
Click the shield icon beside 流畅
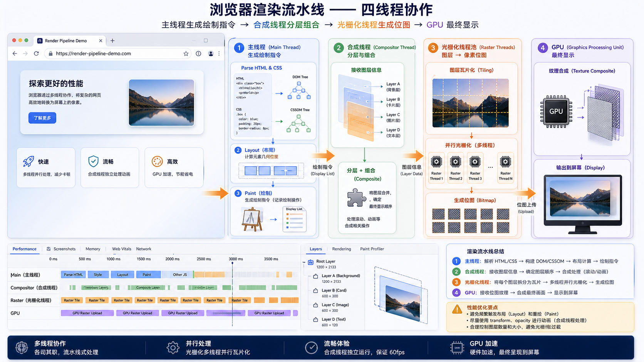[93, 161]
